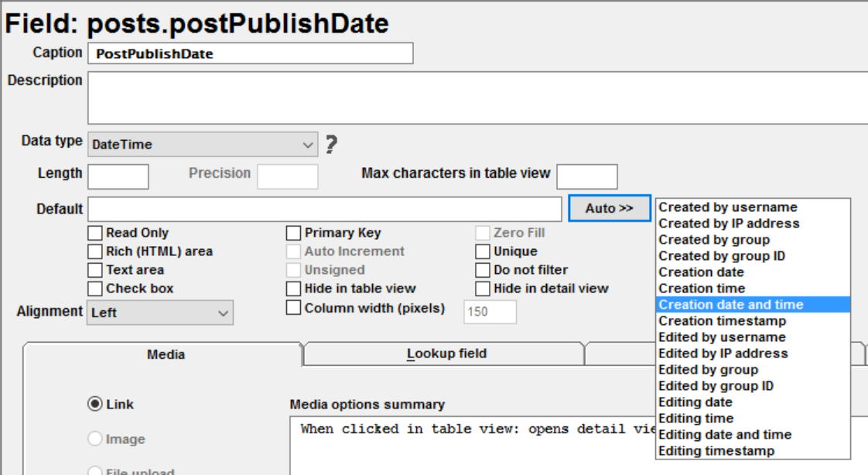
Task: Check the Hide in table view option
Action: pyautogui.click(x=294, y=289)
